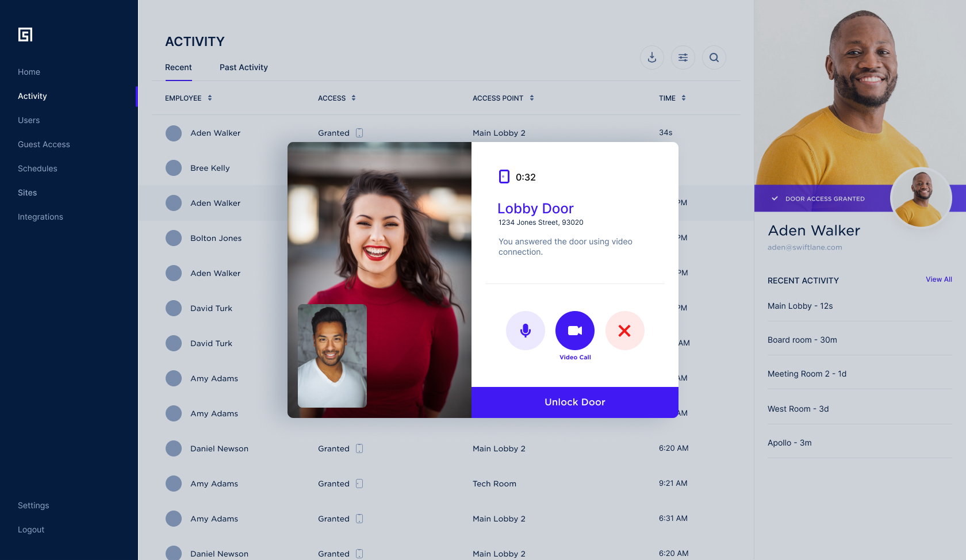Select the caller's self-view video preview
This screenshot has width=966, height=560.
(332, 356)
